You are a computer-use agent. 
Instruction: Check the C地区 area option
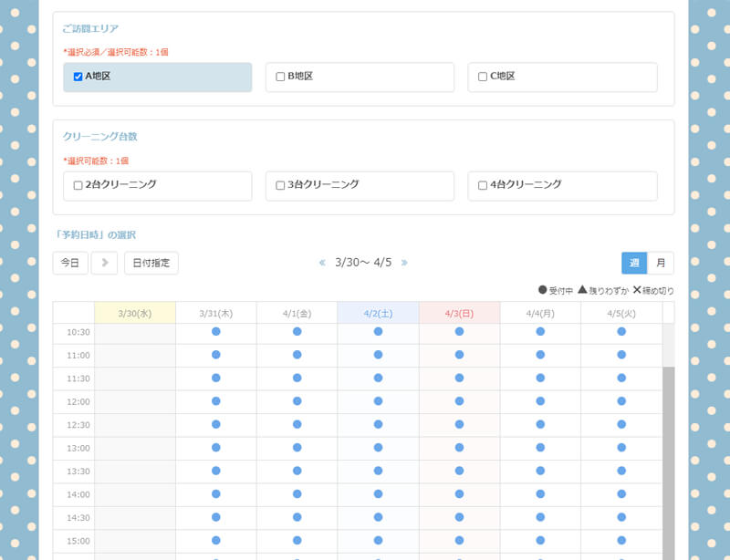(x=483, y=77)
